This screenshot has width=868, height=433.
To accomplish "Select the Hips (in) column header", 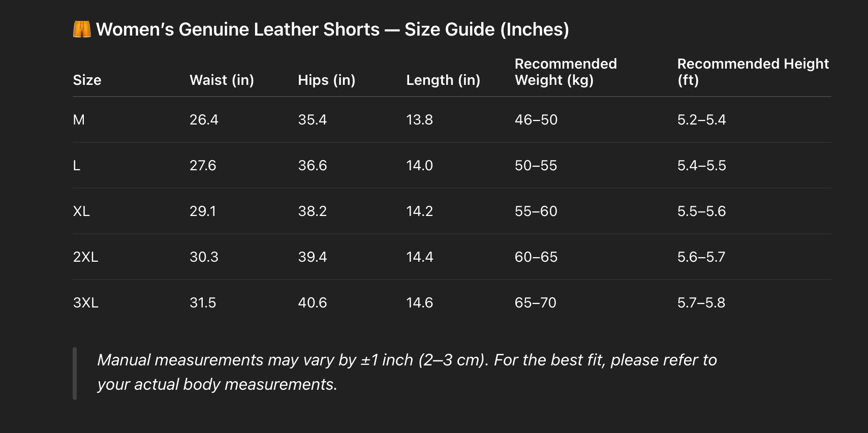I will 326,80.
